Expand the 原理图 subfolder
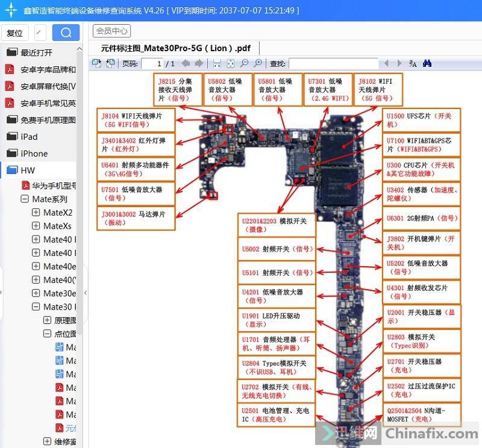The width and height of the screenshot is (482, 448). pos(47,321)
